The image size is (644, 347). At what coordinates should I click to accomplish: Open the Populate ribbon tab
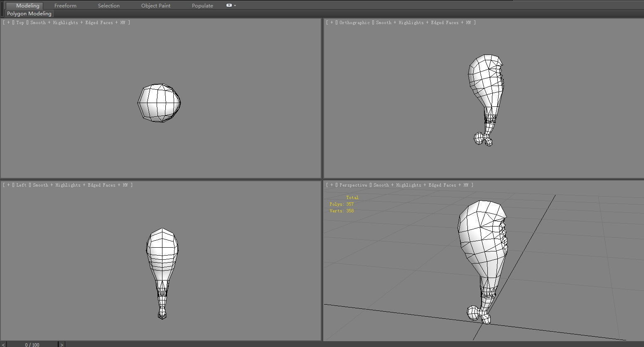pos(202,5)
